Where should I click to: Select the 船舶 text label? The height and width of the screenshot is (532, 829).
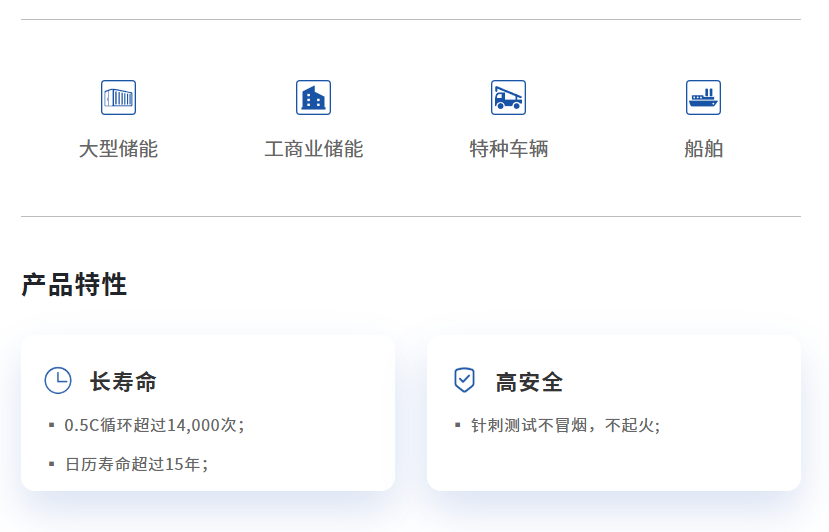click(x=703, y=150)
